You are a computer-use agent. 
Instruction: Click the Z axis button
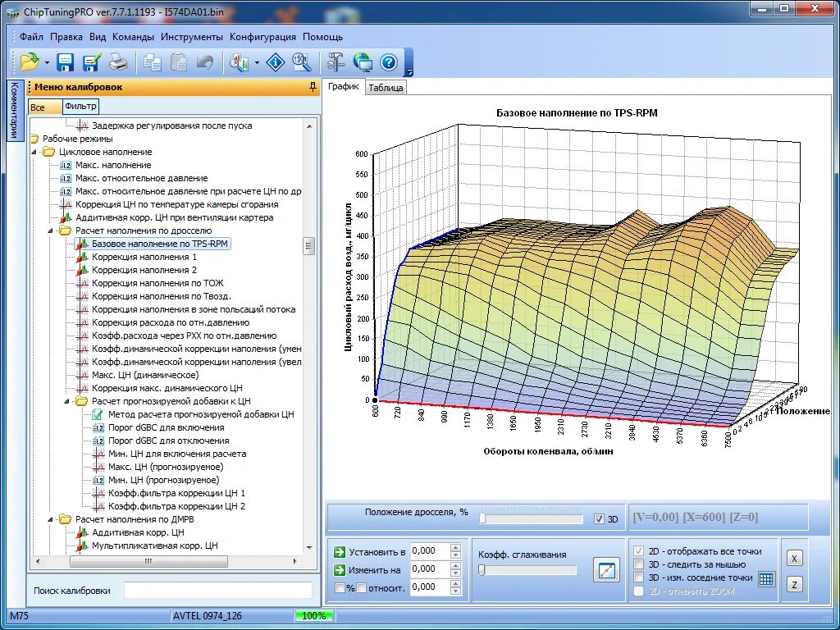tap(794, 585)
